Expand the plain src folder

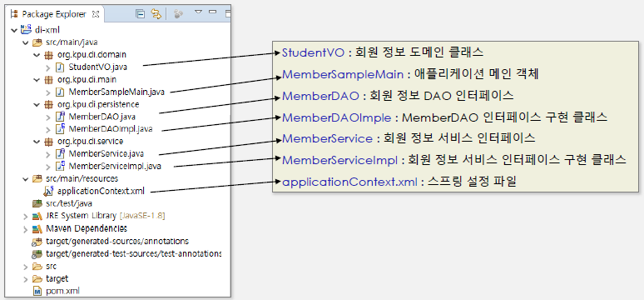click(27, 267)
